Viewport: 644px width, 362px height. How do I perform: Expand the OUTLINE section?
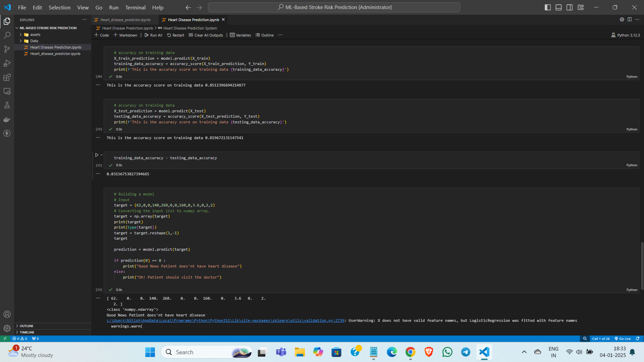click(x=26, y=326)
